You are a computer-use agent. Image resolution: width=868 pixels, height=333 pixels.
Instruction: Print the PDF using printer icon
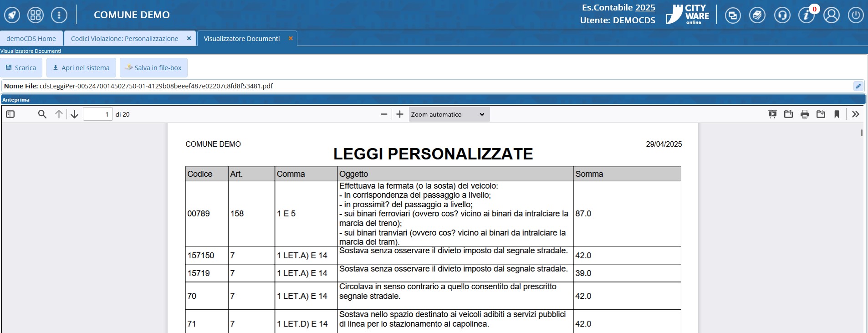[x=805, y=114]
